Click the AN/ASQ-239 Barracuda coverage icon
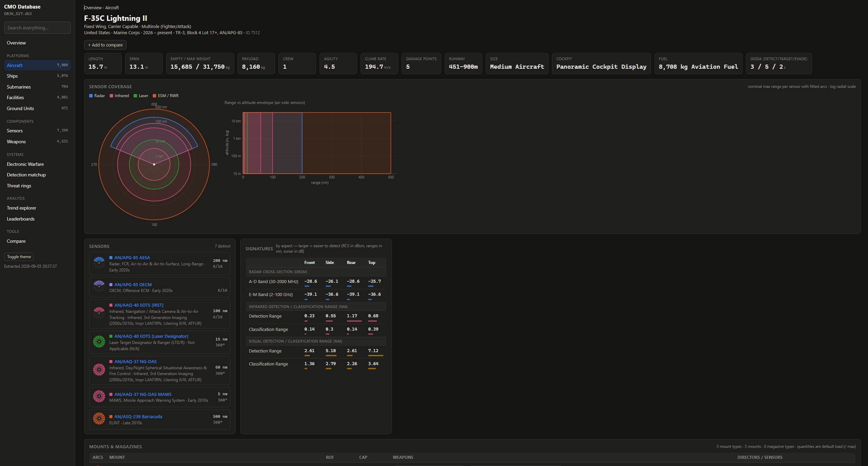 click(99, 418)
